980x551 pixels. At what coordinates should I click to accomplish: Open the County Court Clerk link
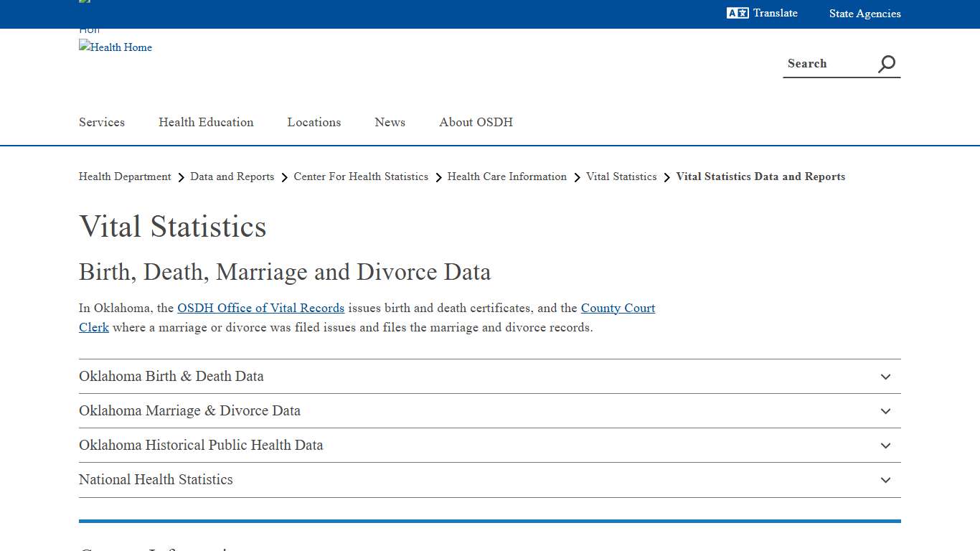pos(618,308)
